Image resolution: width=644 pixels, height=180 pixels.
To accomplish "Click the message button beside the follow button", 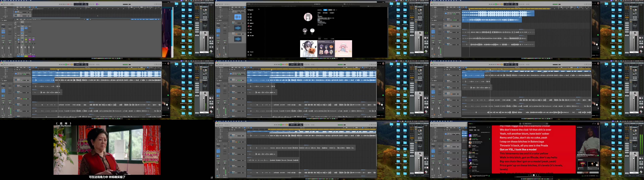I will click(x=330, y=10).
